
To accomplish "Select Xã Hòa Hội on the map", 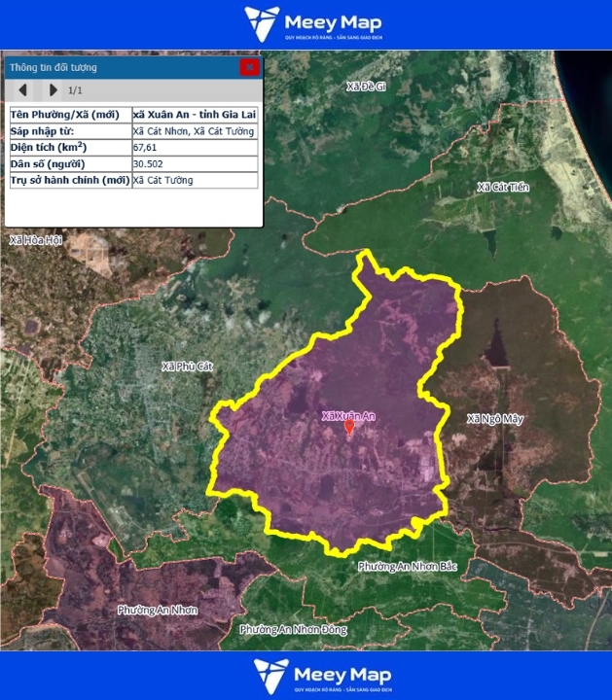I will [35, 239].
